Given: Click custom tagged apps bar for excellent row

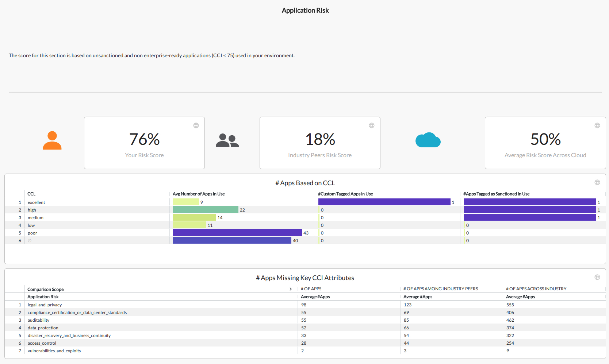Looking at the screenshot, I should point(384,202).
